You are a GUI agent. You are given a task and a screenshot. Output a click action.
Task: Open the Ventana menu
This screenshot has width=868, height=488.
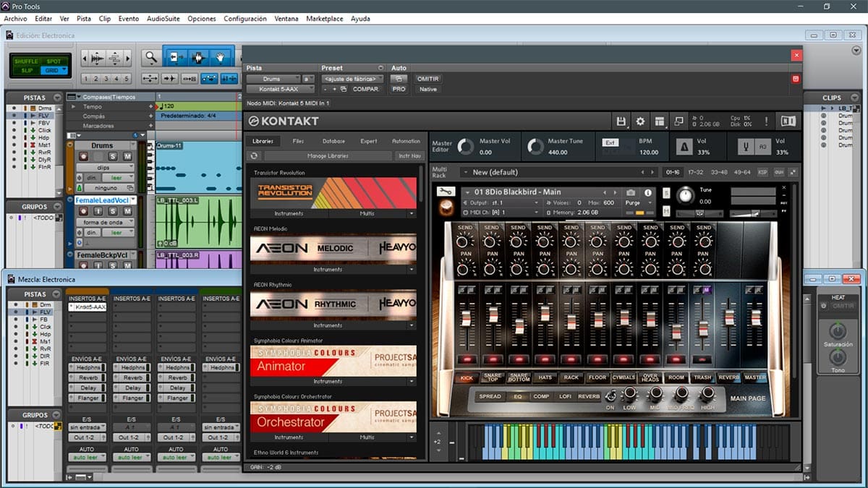pos(286,19)
